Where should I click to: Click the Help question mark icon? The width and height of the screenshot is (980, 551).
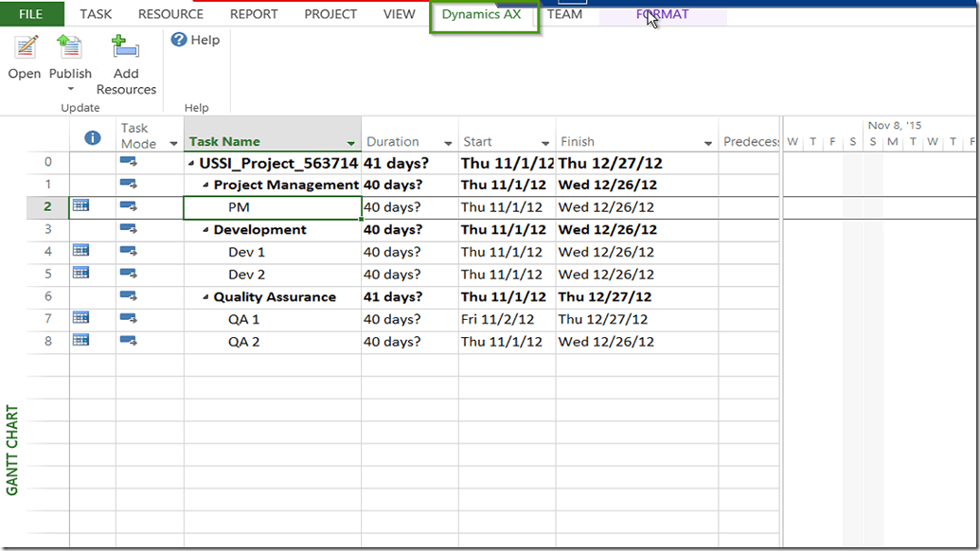(179, 40)
